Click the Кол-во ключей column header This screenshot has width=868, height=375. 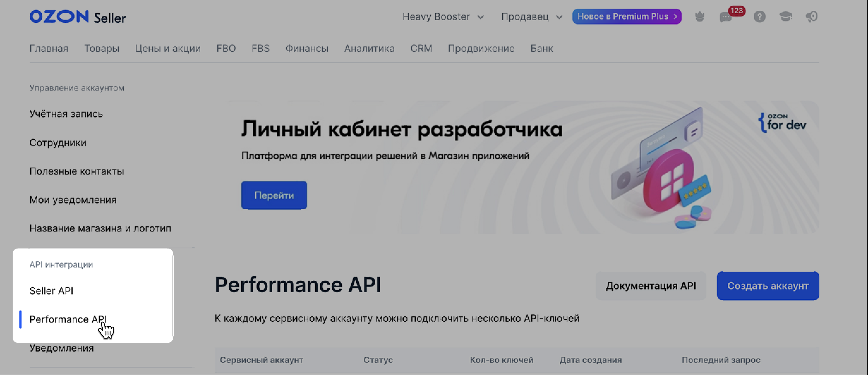502,360
